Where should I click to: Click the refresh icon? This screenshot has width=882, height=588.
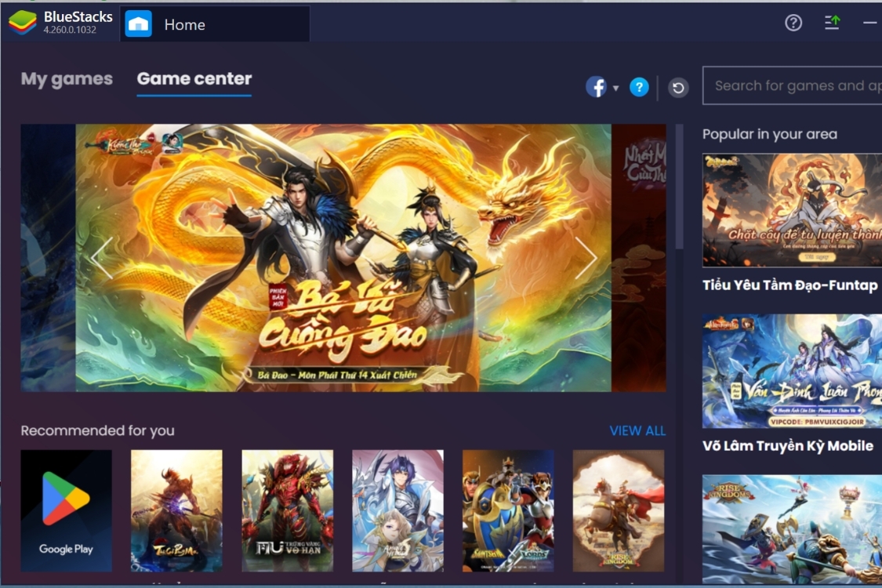[678, 88]
